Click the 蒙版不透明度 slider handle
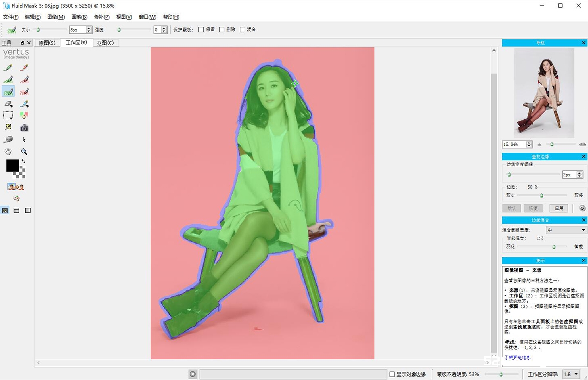This screenshot has height=380, width=588. [x=501, y=374]
